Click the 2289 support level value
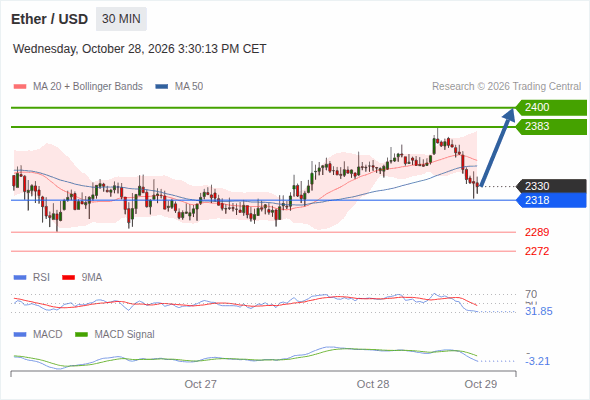 537,232
